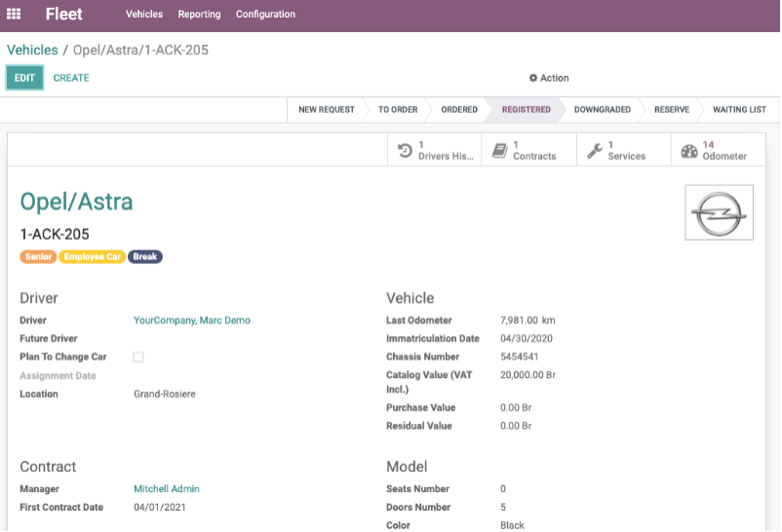Screen dimensions: 782x532
Task: Click Residual Value 0.00 Br
Action: [516, 427]
